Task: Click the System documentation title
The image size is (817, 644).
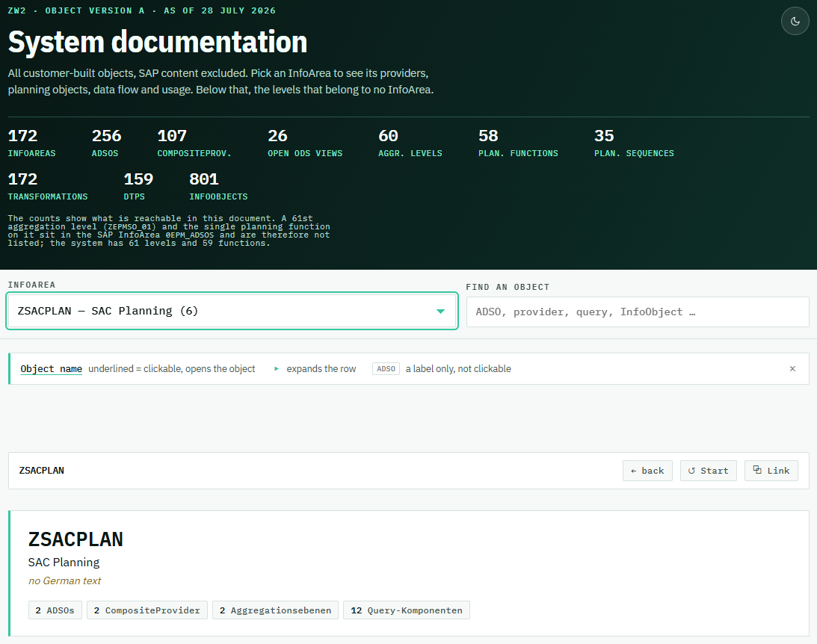Action: click(x=158, y=42)
